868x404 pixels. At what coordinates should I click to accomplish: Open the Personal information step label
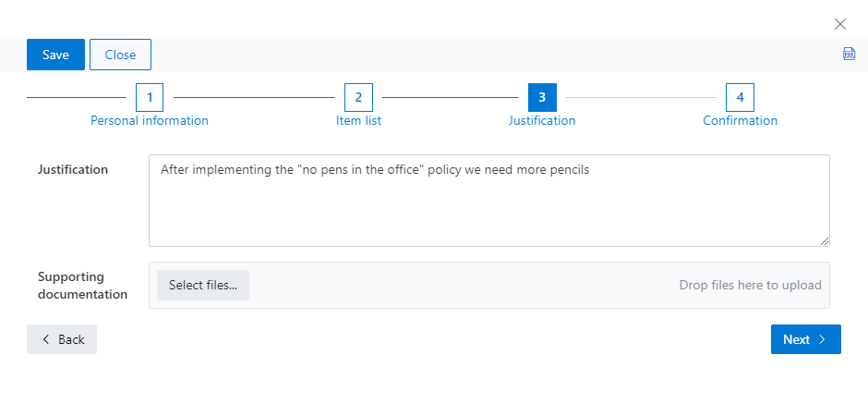[x=150, y=120]
